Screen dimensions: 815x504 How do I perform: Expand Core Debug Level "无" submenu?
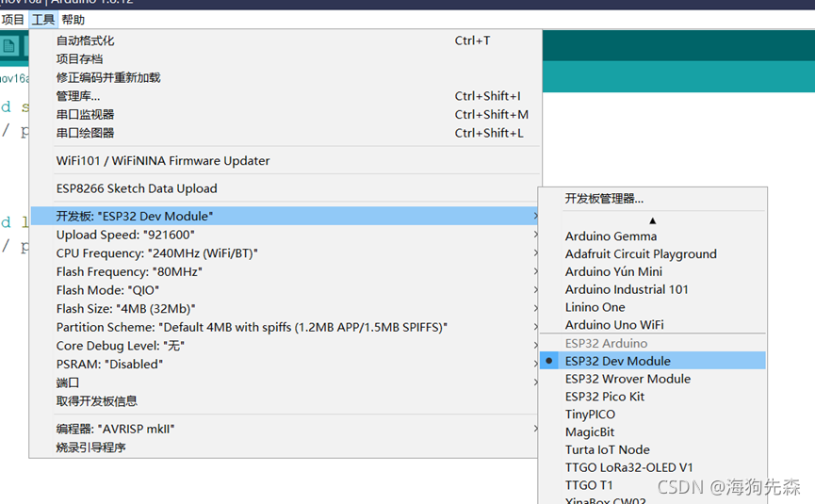285,346
